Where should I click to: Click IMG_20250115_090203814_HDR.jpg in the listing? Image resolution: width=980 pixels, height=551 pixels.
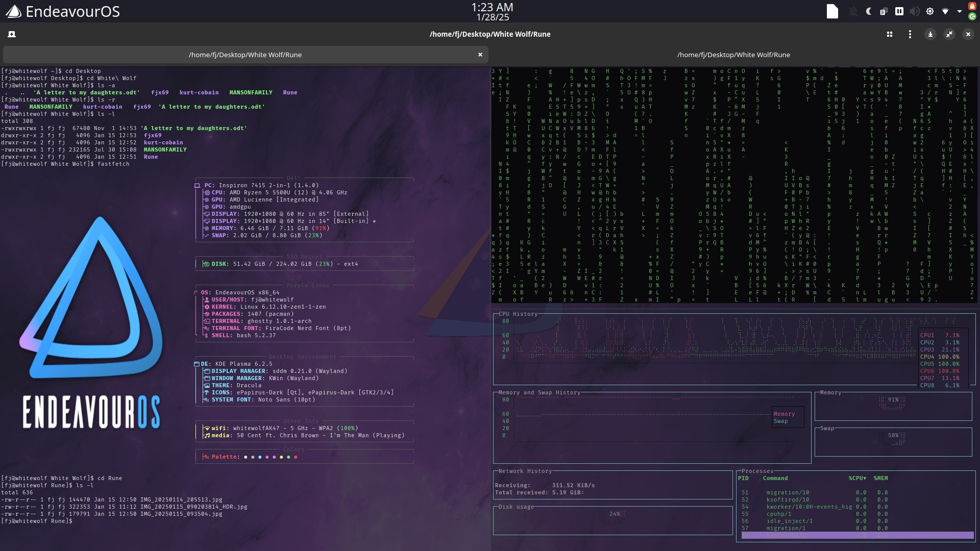click(193, 507)
